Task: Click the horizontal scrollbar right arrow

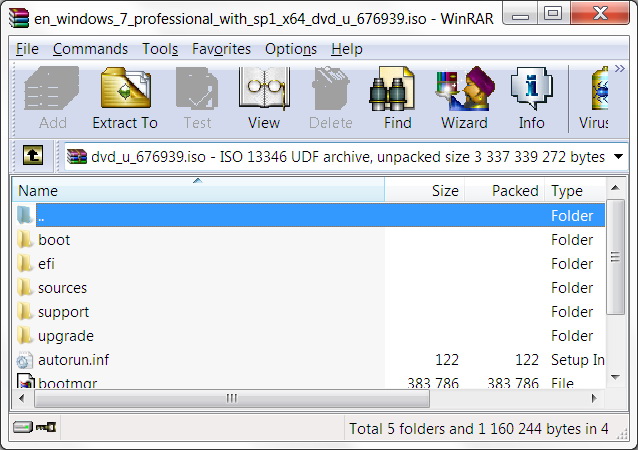Action: point(594,398)
